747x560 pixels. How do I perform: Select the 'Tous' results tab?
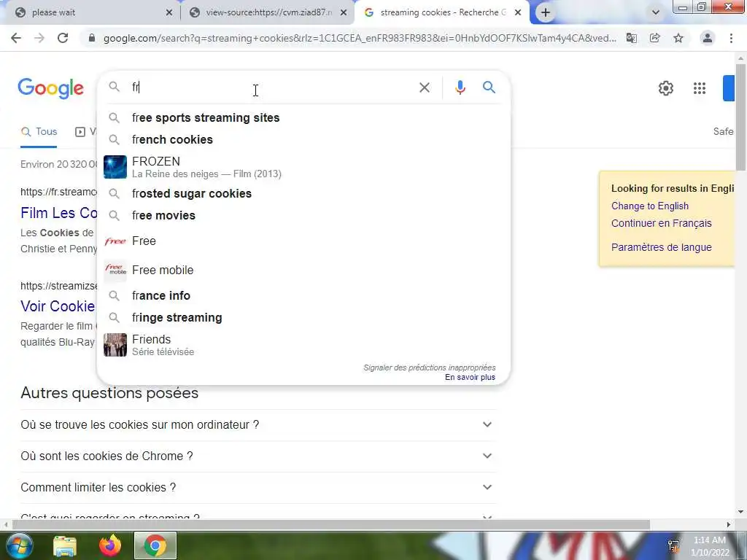39,131
